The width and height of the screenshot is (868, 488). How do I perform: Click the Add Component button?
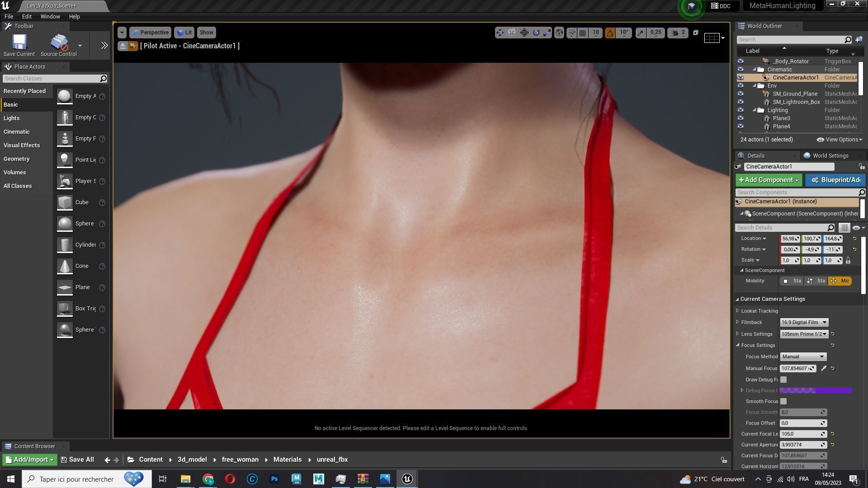(x=768, y=180)
